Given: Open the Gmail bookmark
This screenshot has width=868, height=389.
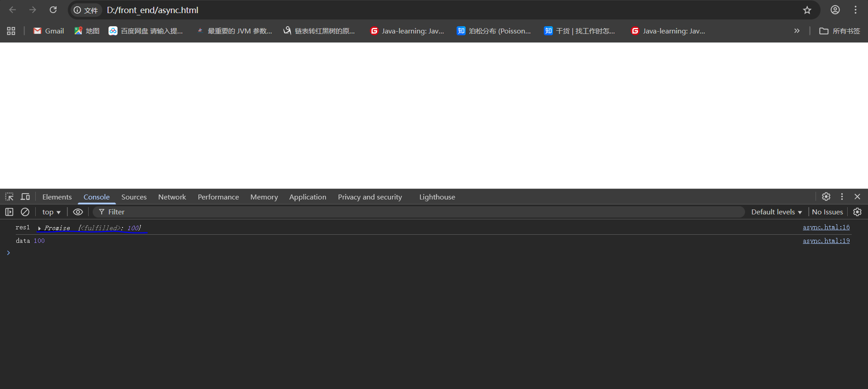Looking at the screenshot, I should click(x=49, y=31).
